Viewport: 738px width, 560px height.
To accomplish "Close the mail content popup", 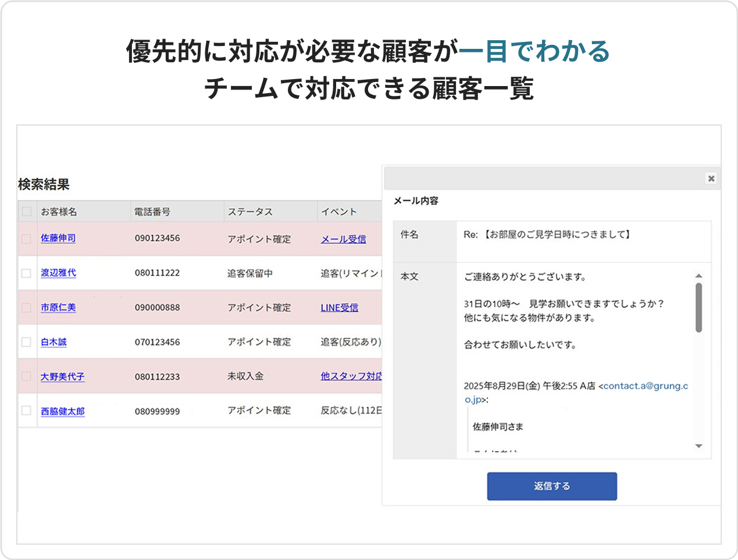I will click(711, 179).
